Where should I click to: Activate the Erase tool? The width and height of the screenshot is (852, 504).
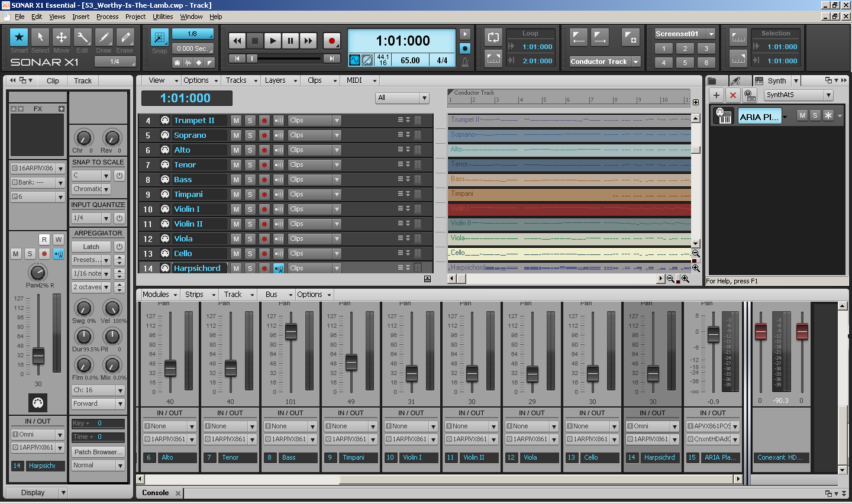(x=125, y=37)
